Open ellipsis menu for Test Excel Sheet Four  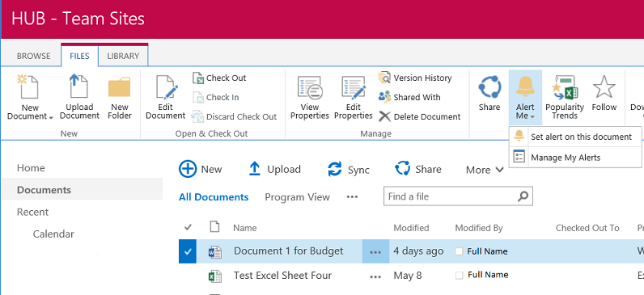pyautogui.click(x=375, y=276)
